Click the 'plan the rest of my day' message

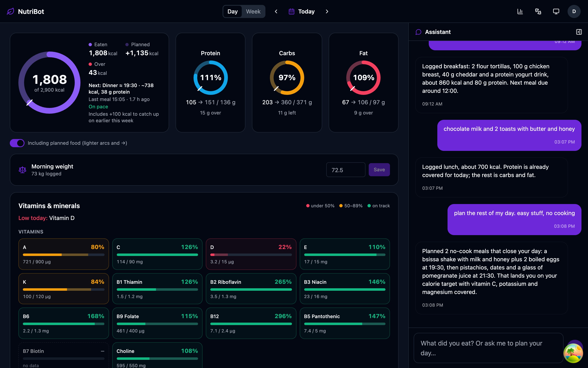(514, 219)
